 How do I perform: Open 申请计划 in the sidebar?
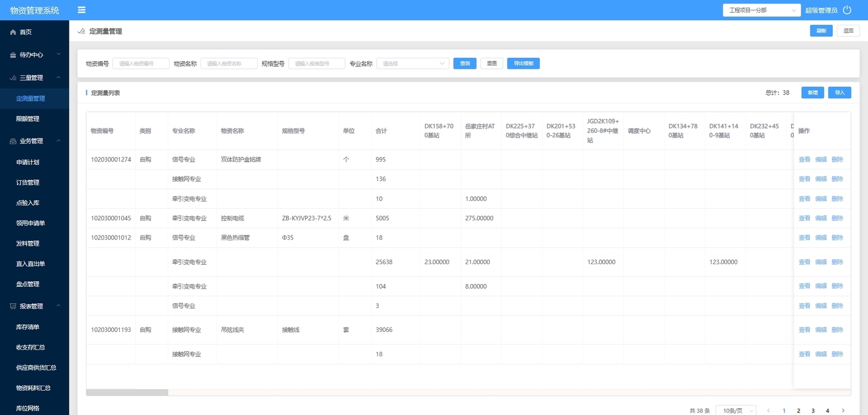pyautogui.click(x=28, y=163)
